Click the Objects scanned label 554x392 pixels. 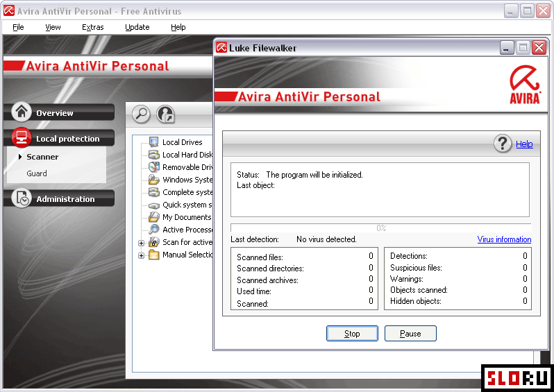point(419,290)
